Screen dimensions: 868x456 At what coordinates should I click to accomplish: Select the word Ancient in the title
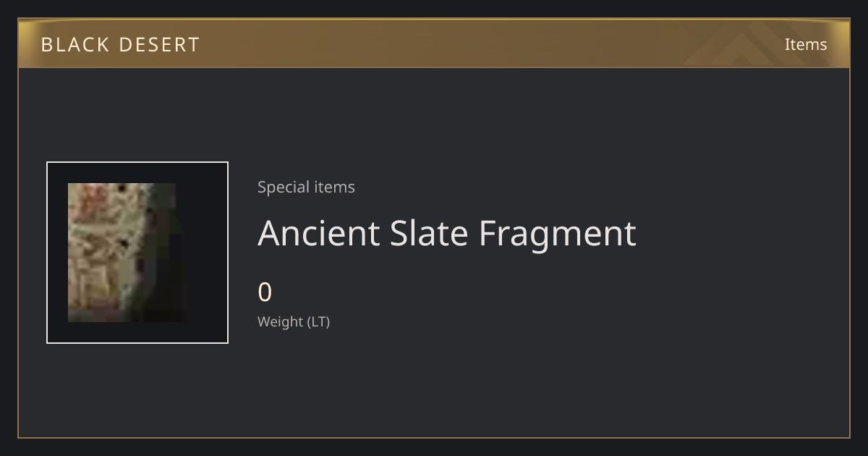(319, 233)
